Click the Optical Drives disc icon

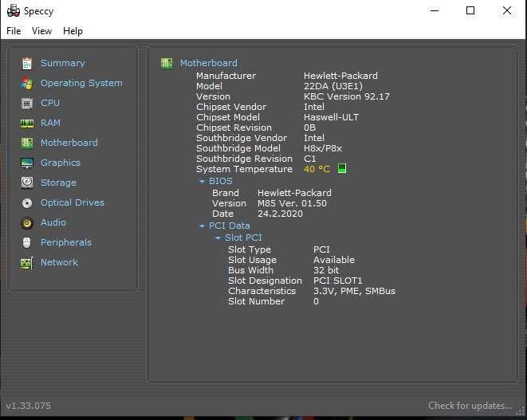pos(27,203)
